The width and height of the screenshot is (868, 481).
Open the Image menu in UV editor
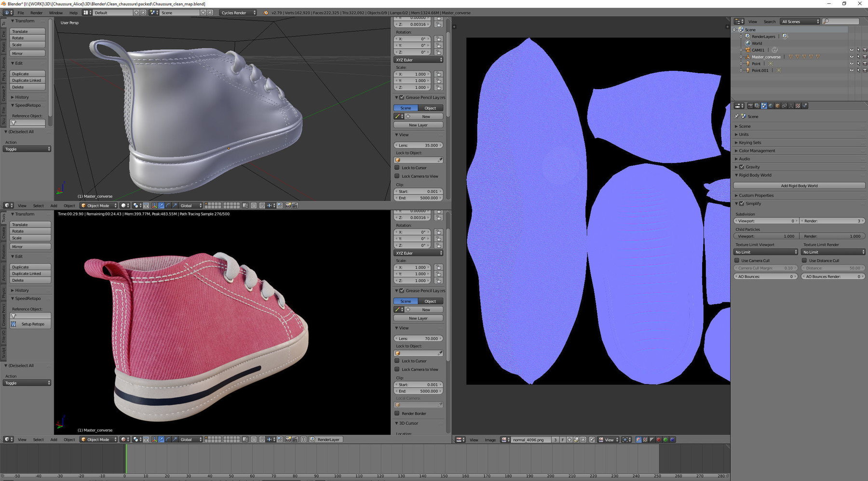(x=490, y=440)
